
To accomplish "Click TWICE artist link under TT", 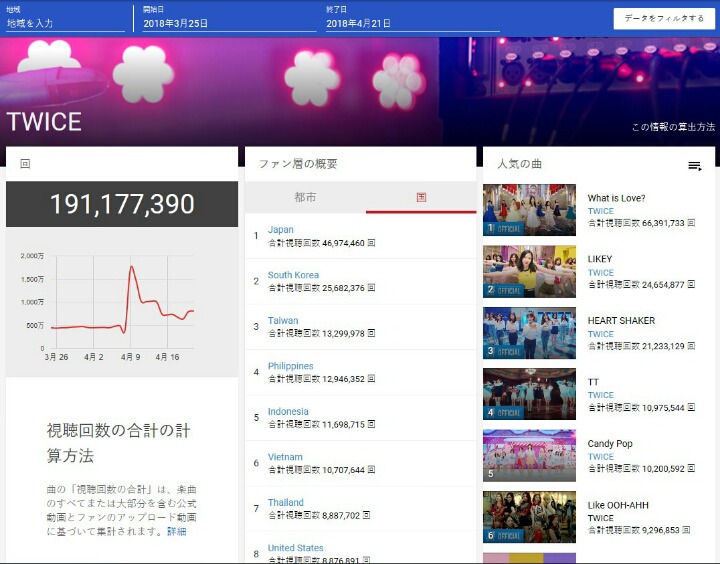I will 601,395.
